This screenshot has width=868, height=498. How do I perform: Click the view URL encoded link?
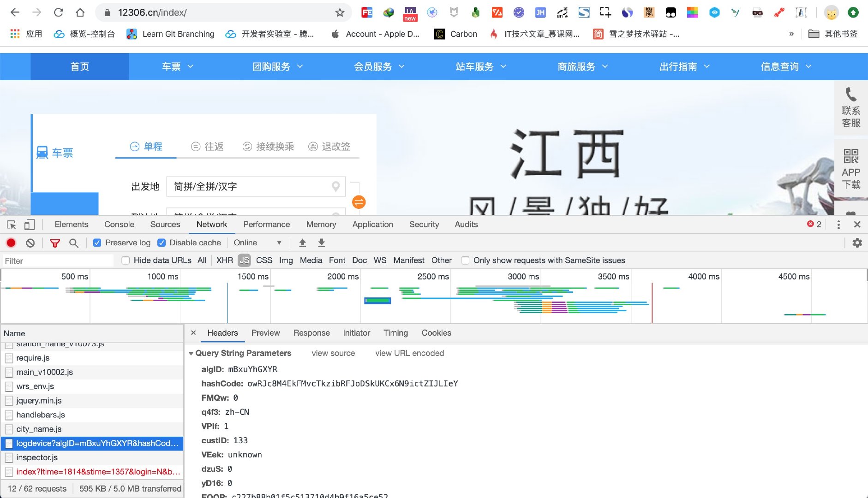pyautogui.click(x=409, y=353)
